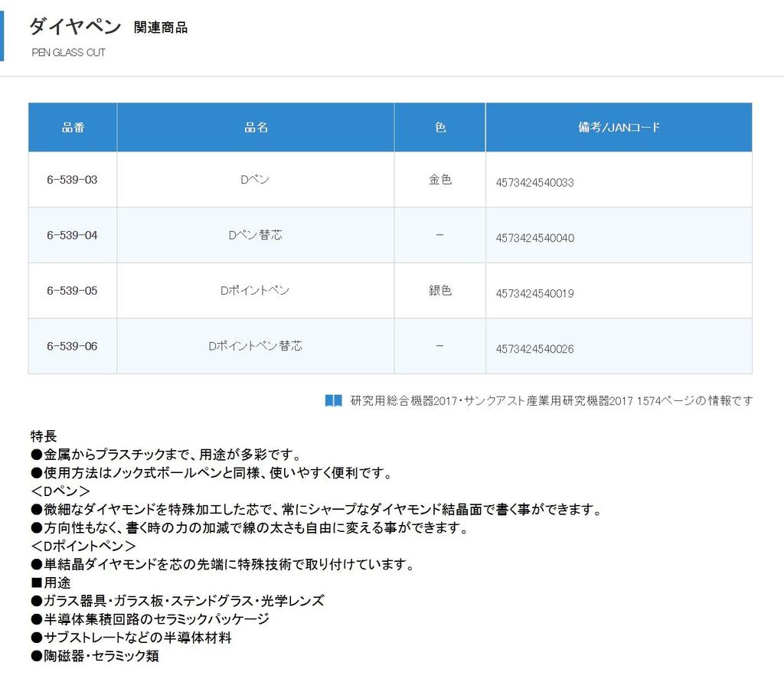Screen dimensions: 784x695
Task: Click the Dペン product name cell
Action: click(255, 180)
